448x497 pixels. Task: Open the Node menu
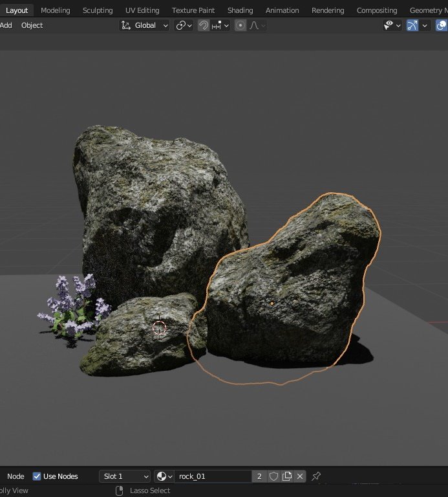point(16,476)
